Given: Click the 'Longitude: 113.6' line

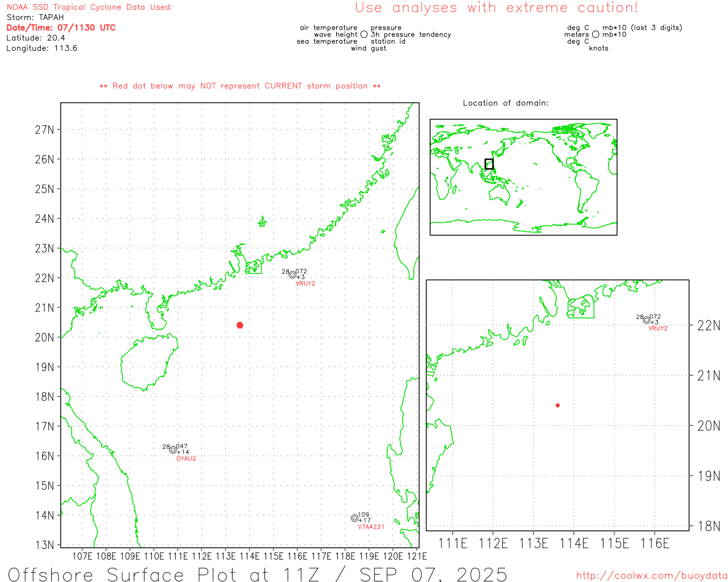Looking at the screenshot, I should pyautogui.click(x=42, y=48).
